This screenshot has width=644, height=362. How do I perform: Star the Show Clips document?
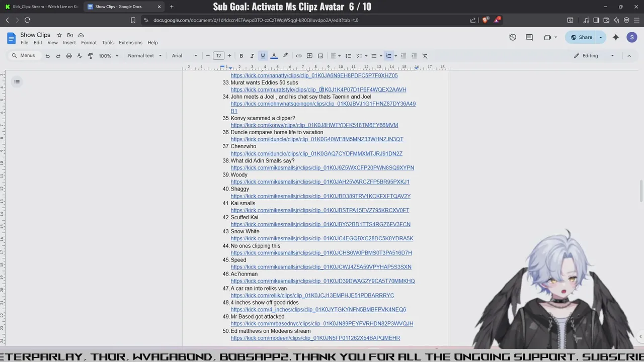point(59,35)
